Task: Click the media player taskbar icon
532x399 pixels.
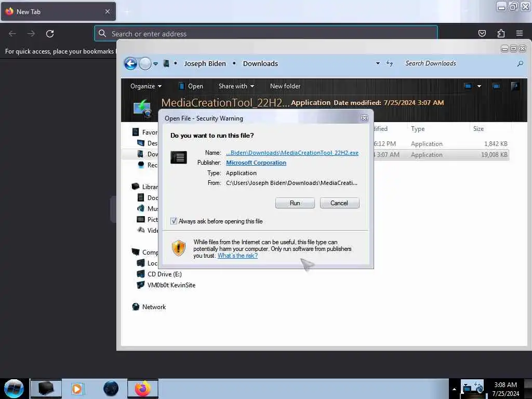Action: (x=77, y=389)
